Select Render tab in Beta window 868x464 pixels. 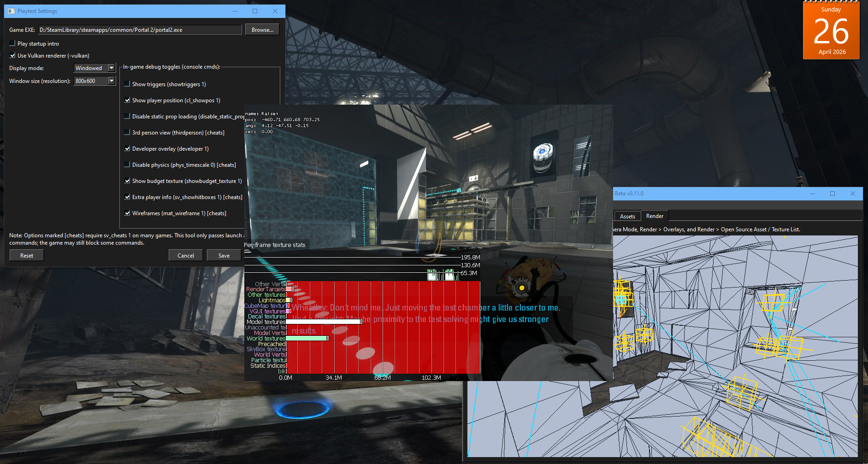coord(655,216)
